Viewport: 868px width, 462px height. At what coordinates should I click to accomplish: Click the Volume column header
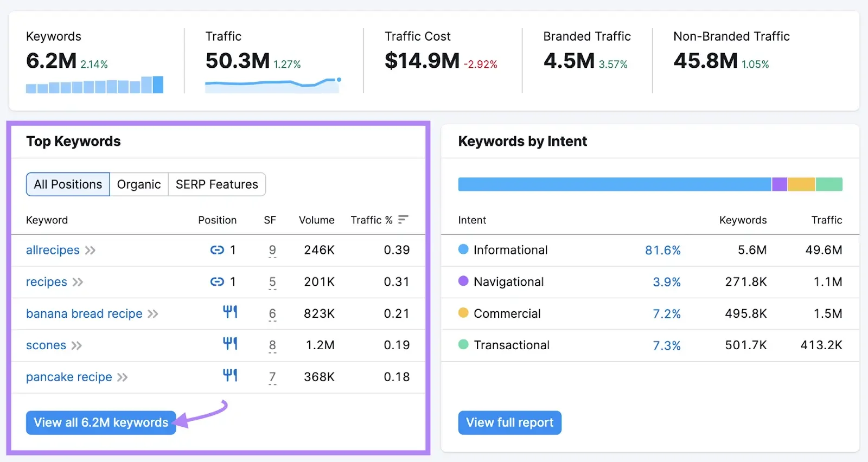point(316,220)
